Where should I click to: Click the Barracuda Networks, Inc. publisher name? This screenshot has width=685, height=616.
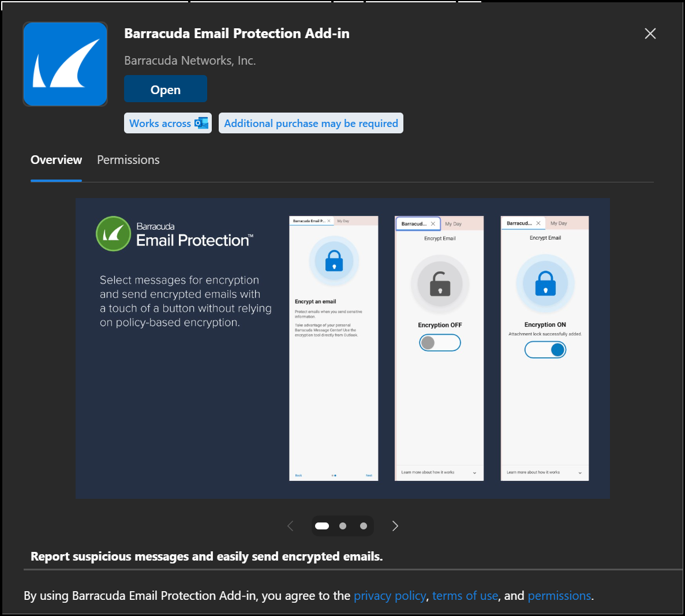190,61
